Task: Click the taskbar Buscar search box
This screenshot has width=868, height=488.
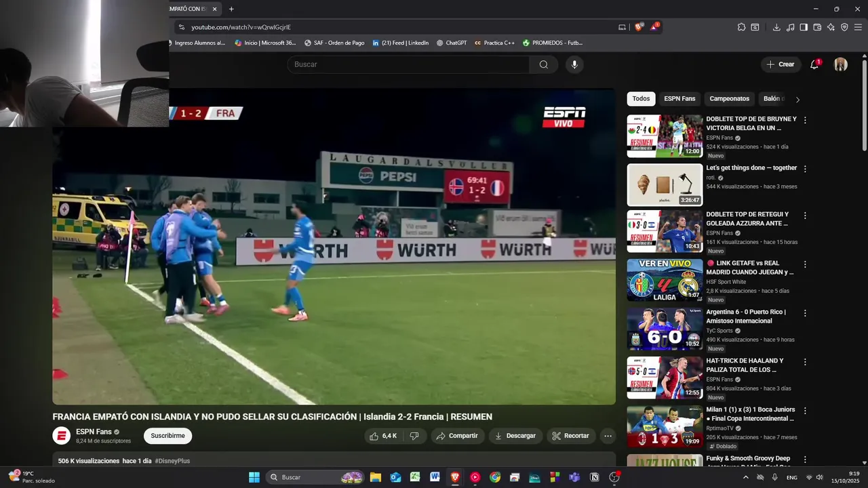Action: point(316,477)
